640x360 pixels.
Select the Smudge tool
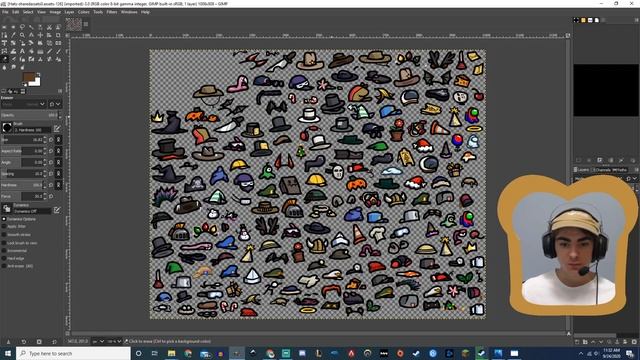pyautogui.click(x=13, y=67)
